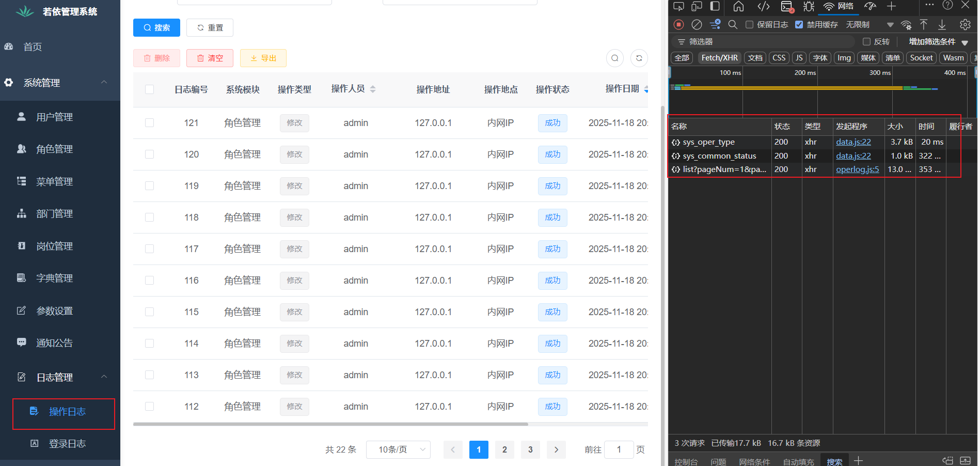Screen dimensions: 980x466
Task: Select the checkbox for log row 118
Action: pyautogui.click(x=150, y=218)
